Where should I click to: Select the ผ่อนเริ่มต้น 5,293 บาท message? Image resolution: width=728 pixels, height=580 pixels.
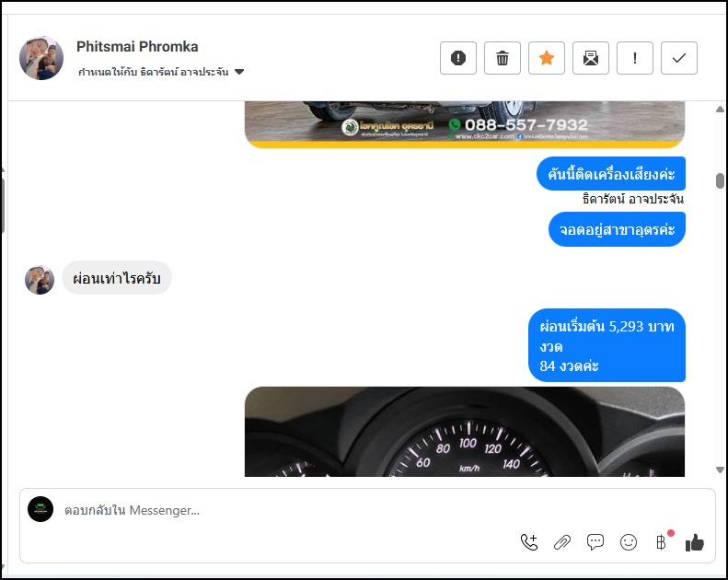(607, 345)
